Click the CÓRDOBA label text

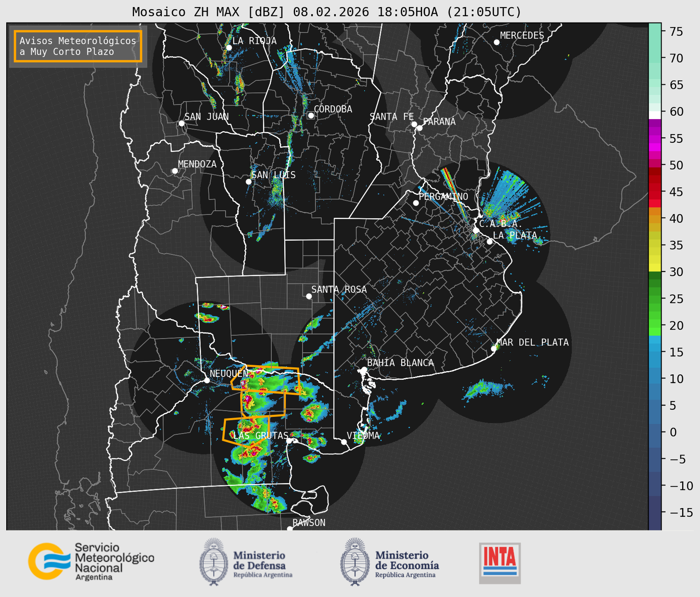pos(333,109)
